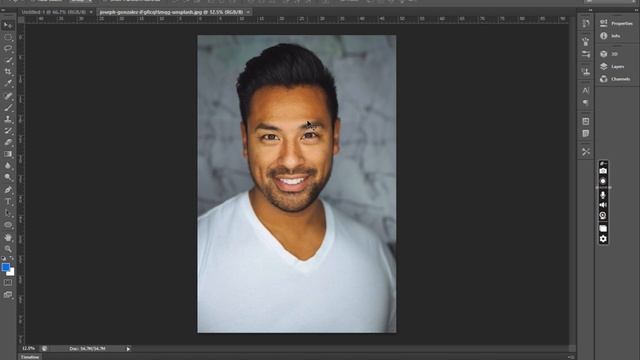
Task: Toggle system sound in the recorder toolbar
Action: click(x=603, y=205)
